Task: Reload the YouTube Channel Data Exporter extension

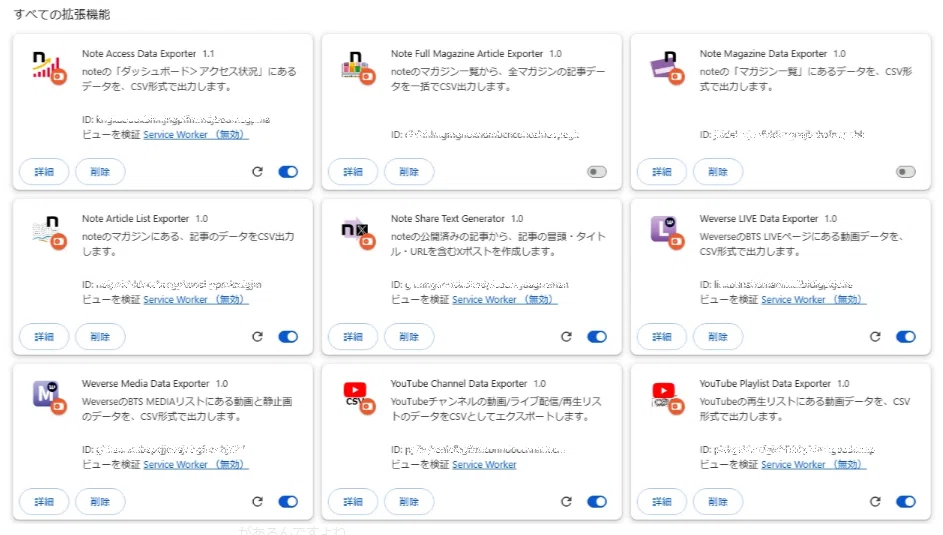Action: pyautogui.click(x=566, y=501)
